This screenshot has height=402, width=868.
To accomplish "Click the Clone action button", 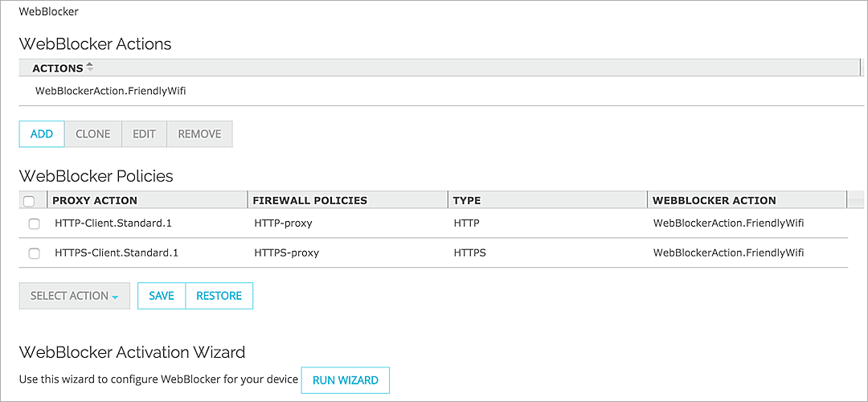I will [x=92, y=134].
